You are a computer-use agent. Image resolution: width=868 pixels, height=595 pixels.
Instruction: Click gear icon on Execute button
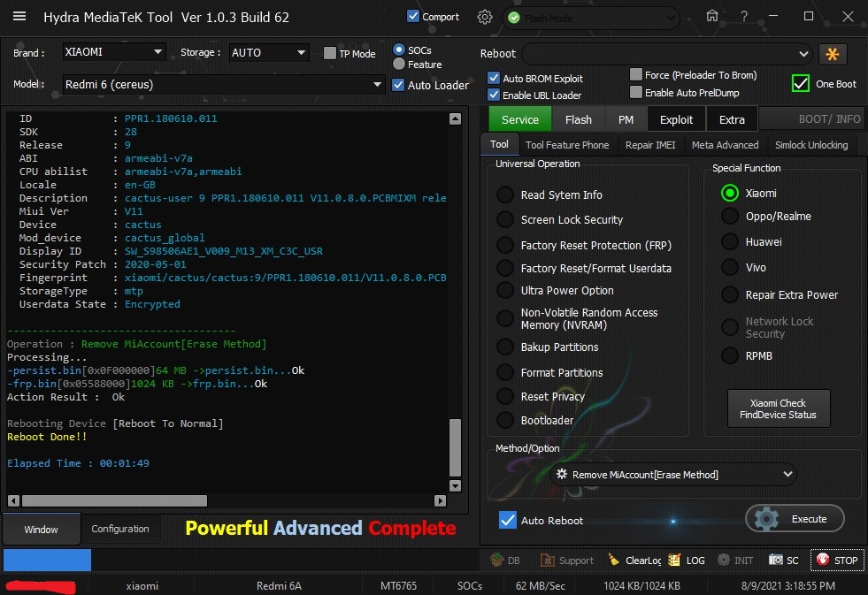click(x=766, y=519)
